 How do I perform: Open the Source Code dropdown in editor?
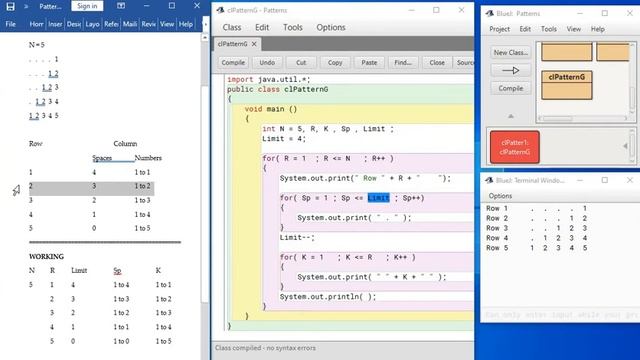[x=465, y=62]
